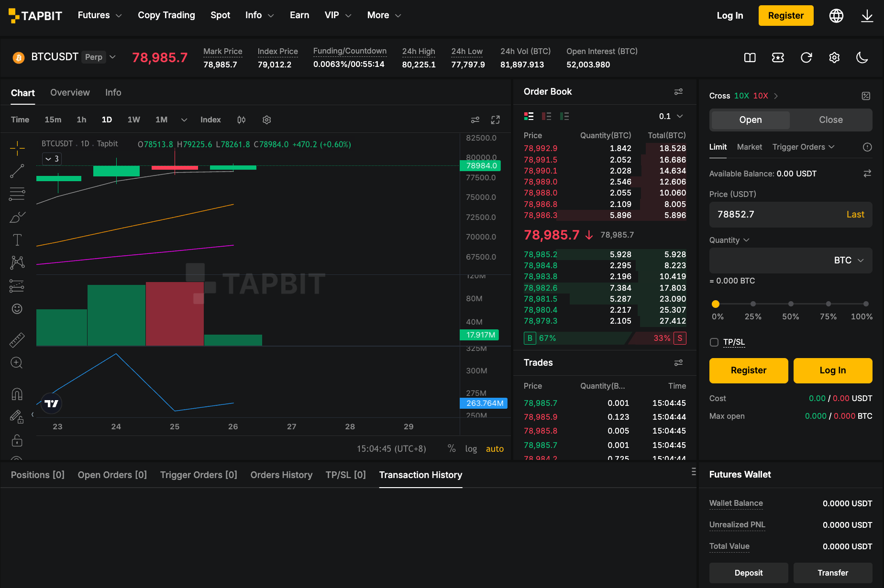The height and width of the screenshot is (588, 884).
Task: Toggle dark mode moon icon
Action: [862, 58]
